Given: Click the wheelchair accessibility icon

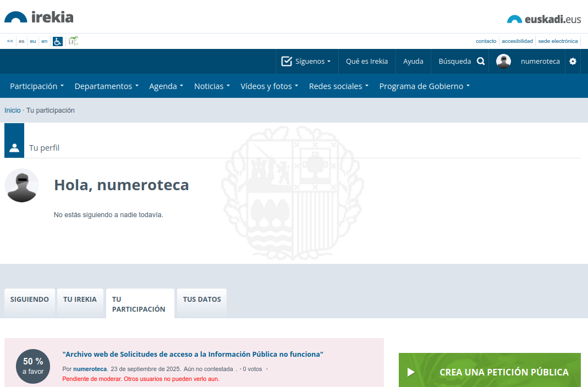Looking at the screenshot, I should point(58,41).
